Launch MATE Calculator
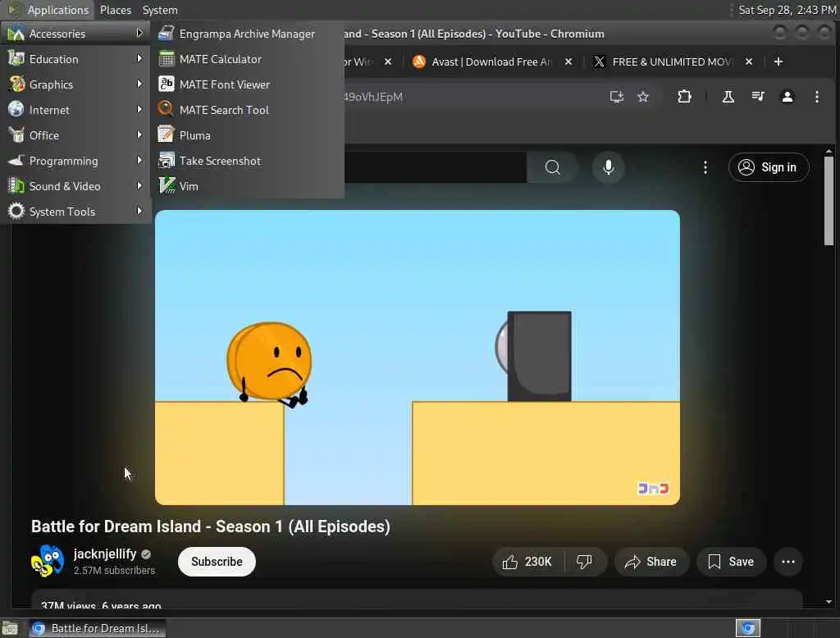 [247, 59]
